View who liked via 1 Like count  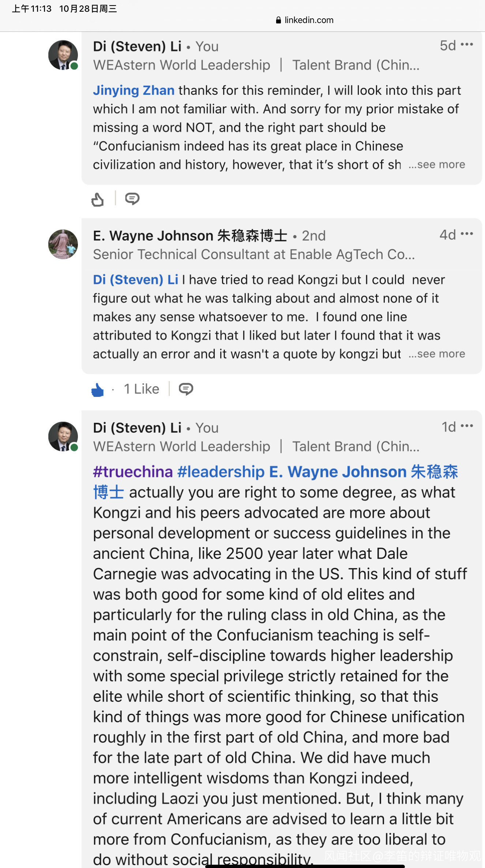142,389
